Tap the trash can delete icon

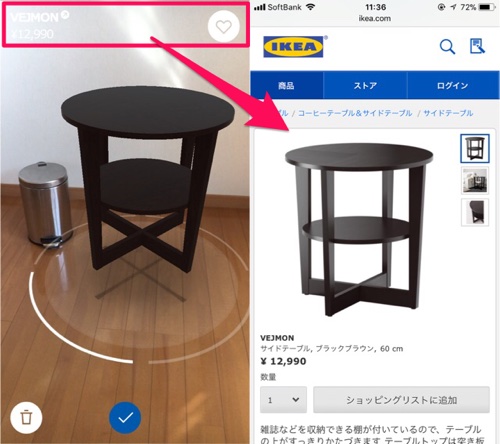(x=26, y=417)
